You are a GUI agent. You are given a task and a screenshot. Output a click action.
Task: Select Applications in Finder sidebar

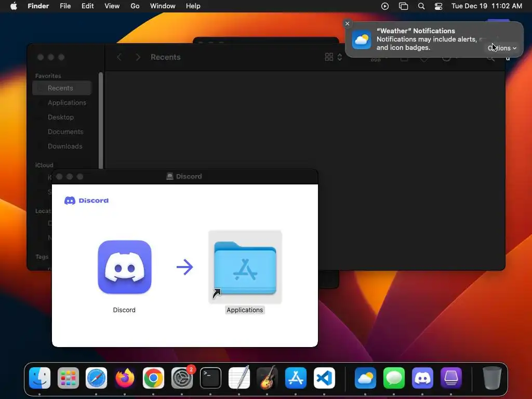[x=62, y=102]
